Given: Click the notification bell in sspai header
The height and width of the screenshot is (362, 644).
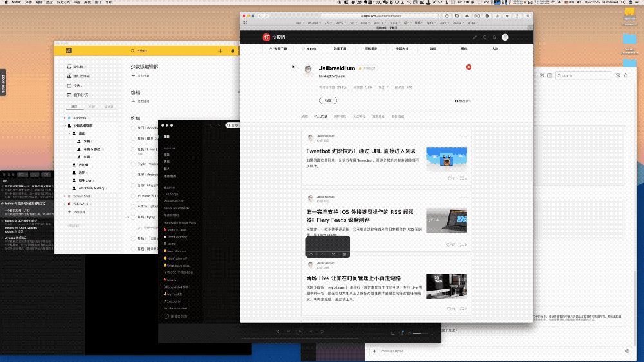Looking at the screenshot, I should tap(495, 37).
